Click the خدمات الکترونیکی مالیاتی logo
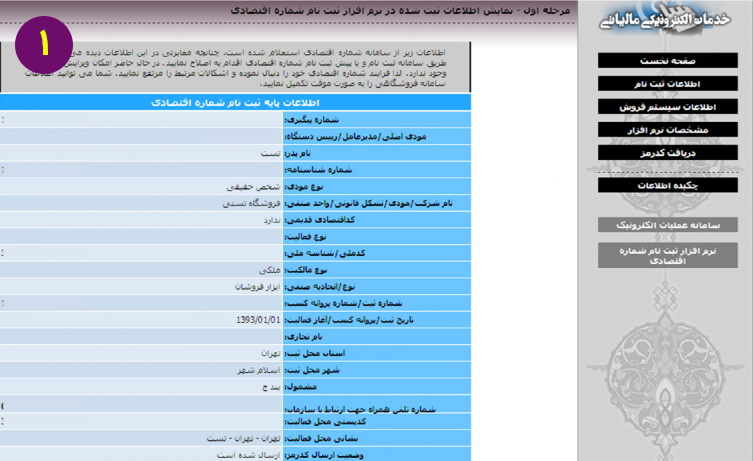Screen dimensions: 753x461 665,19
